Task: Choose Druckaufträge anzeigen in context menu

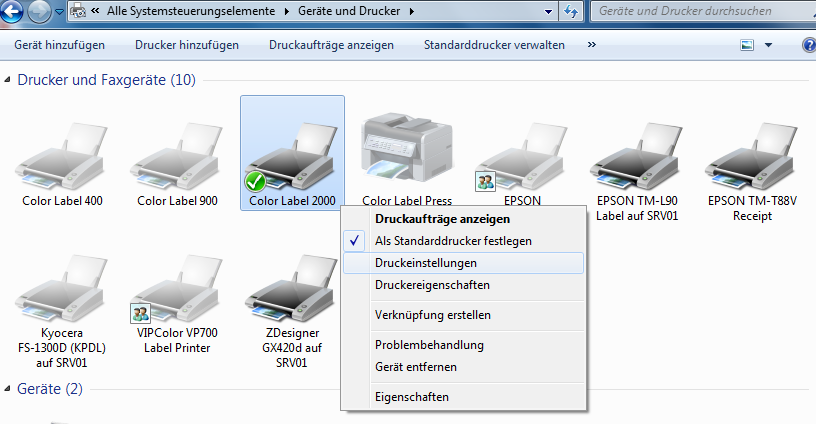Action: [x=463, y=219]
